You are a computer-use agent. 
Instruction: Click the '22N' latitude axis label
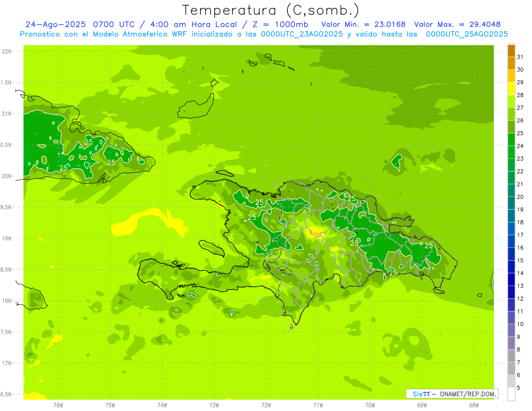(6, 51)
